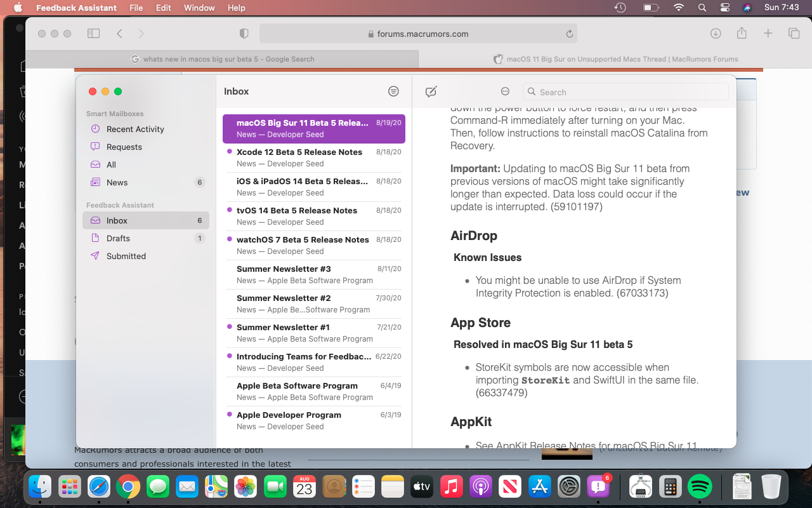The width and height of the screenshot is (812, 508).
Task: Open Xcode 12 Beta 5 Release Notes
Action: click(314, 158)
